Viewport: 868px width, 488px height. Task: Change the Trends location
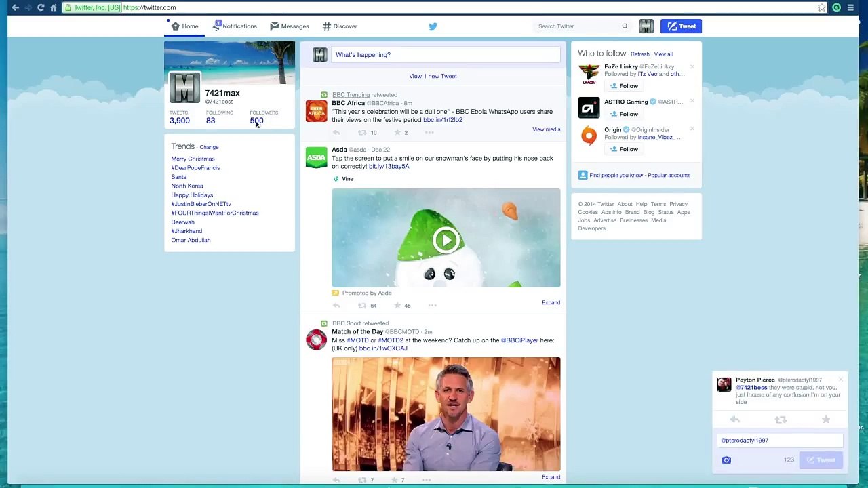[209, 147]
